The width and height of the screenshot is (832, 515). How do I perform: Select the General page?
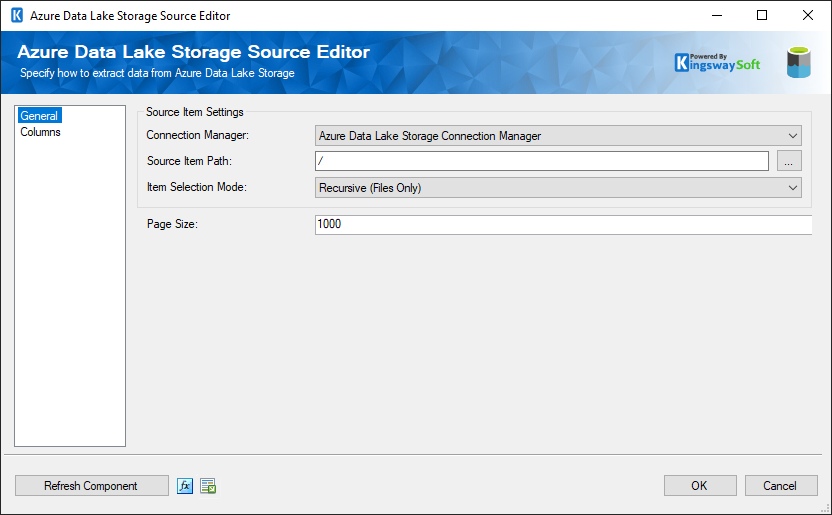coord(39,116)
